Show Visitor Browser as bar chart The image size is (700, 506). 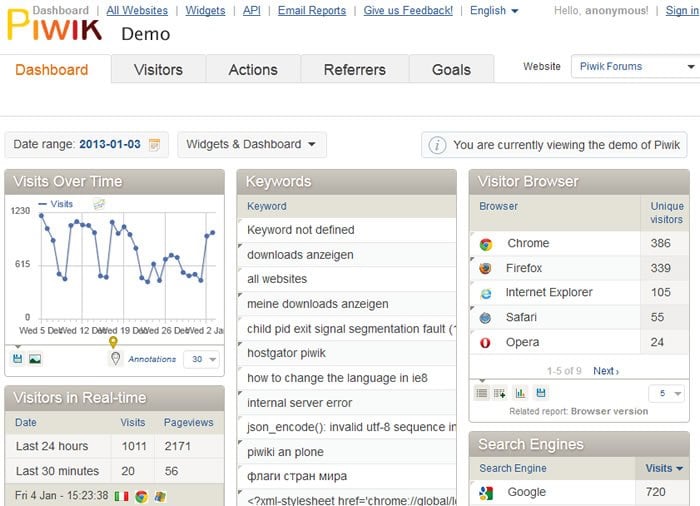coord(520,393)
